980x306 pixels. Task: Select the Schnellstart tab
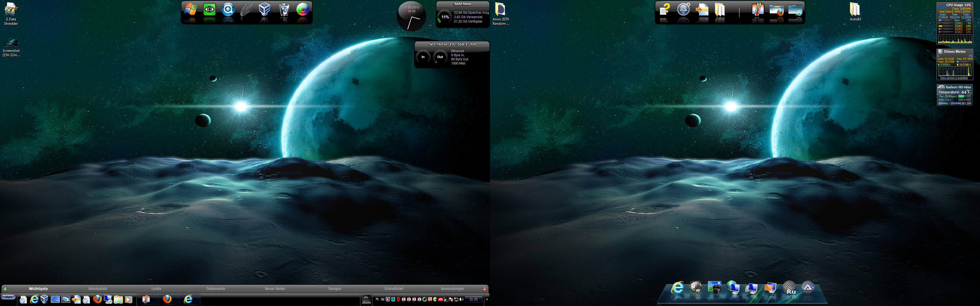point(394,289)
